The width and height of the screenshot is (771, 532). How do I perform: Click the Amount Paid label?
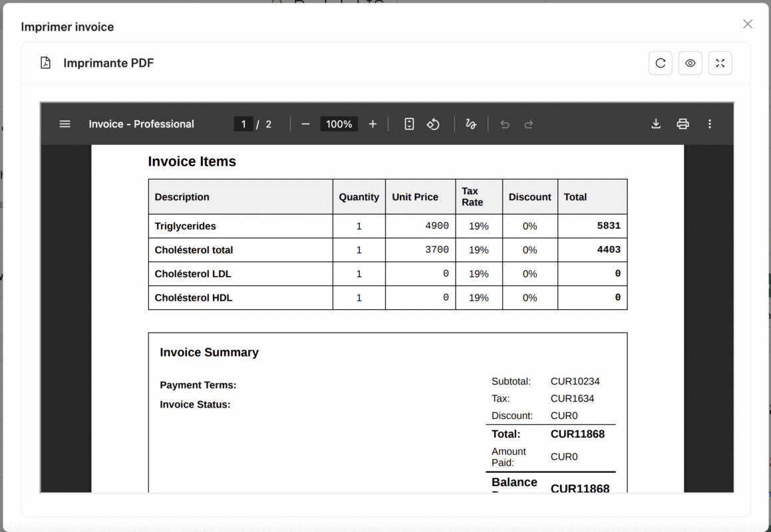(508, 457)
